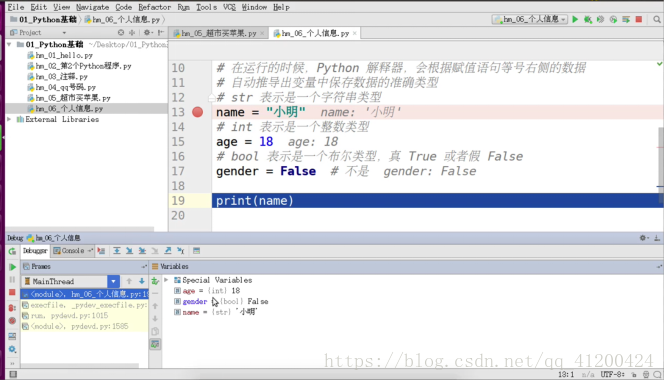Click Step Over icon
The height and width of the screenshot is (381, 665).
pos(117,251)
